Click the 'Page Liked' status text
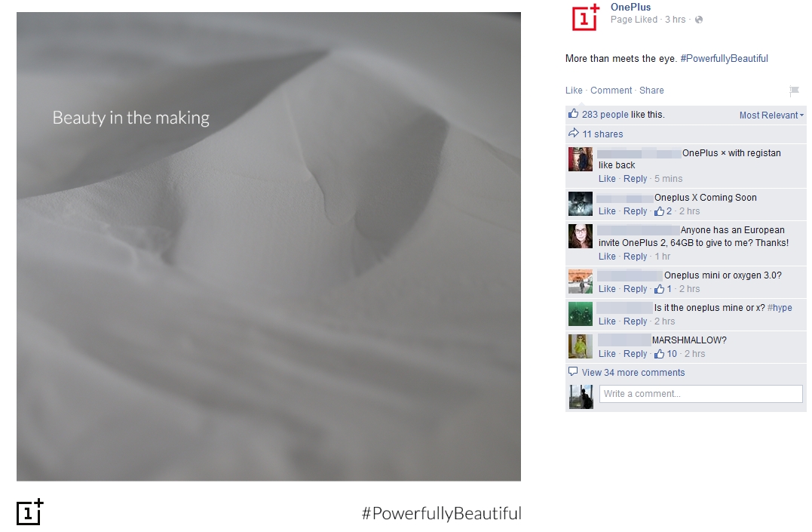This screenshot has height=532, width=812. [x=634, y=20]
